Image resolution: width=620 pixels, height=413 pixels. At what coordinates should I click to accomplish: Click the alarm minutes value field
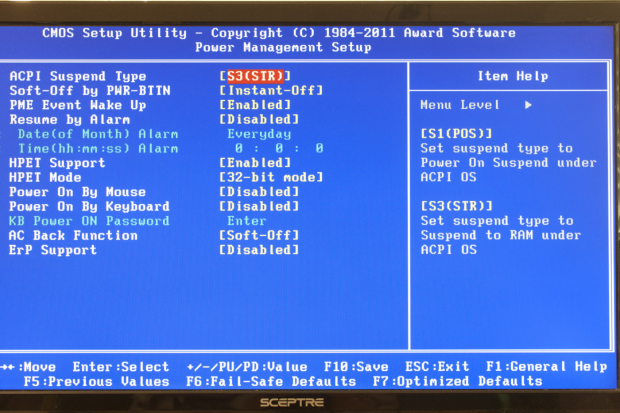279,148
